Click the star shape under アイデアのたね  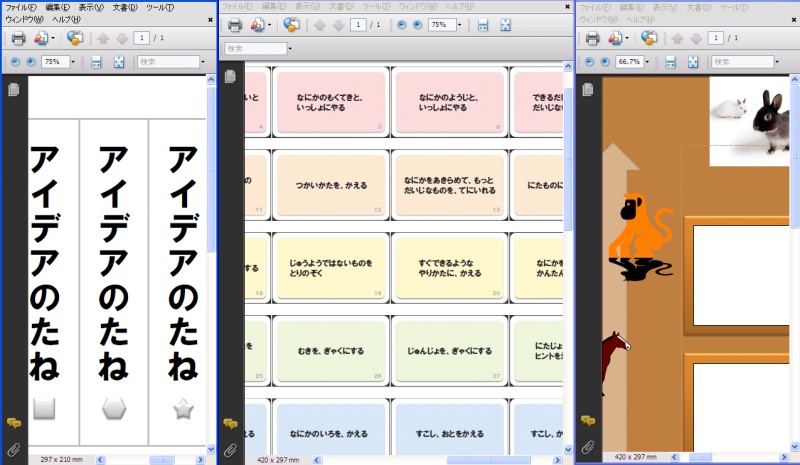click(183, 408)
